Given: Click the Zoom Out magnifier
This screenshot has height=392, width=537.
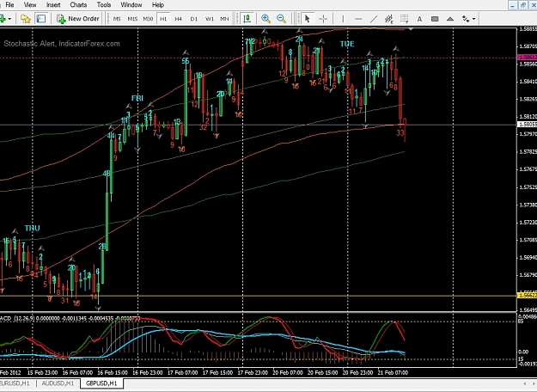Looking at the screenshot, I should pyautogui.click(x=281, y=19).
